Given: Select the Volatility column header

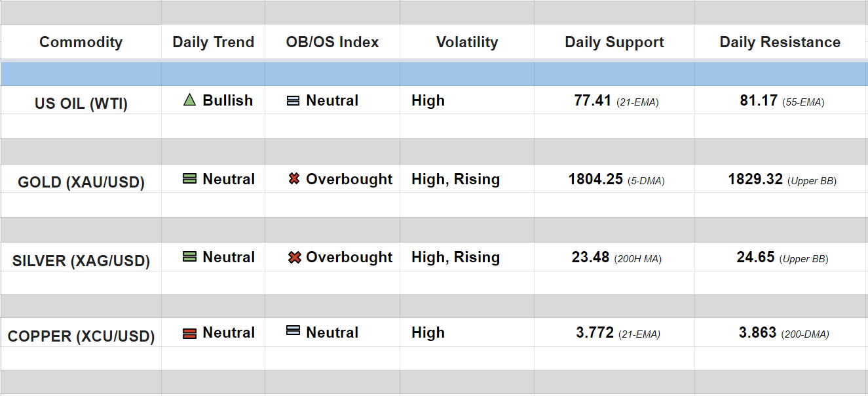Looking at the screenshot, I should pyautogui.click(x=466, y=42).
